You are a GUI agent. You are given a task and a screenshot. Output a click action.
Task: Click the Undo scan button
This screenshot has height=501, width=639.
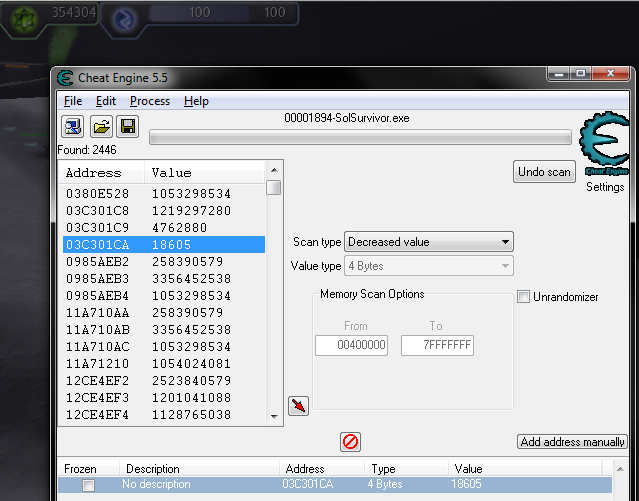[544, 172]
